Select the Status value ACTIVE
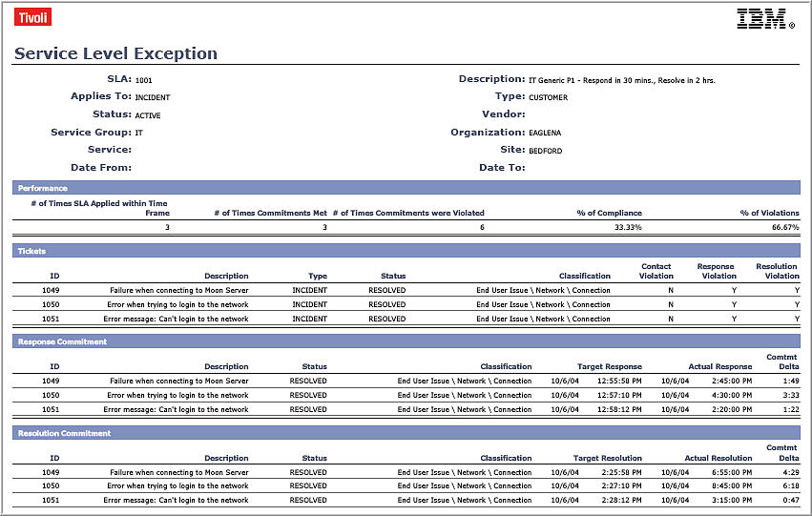 pyautogui.click(x=148, y=115)
